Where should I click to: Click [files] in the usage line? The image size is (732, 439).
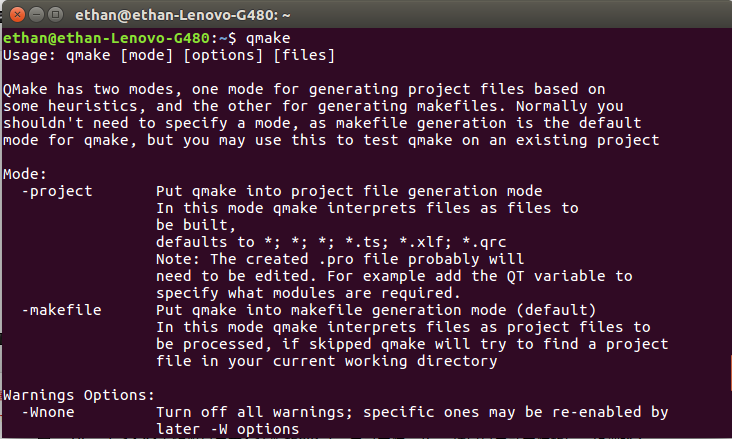click(x=303, y=54)
